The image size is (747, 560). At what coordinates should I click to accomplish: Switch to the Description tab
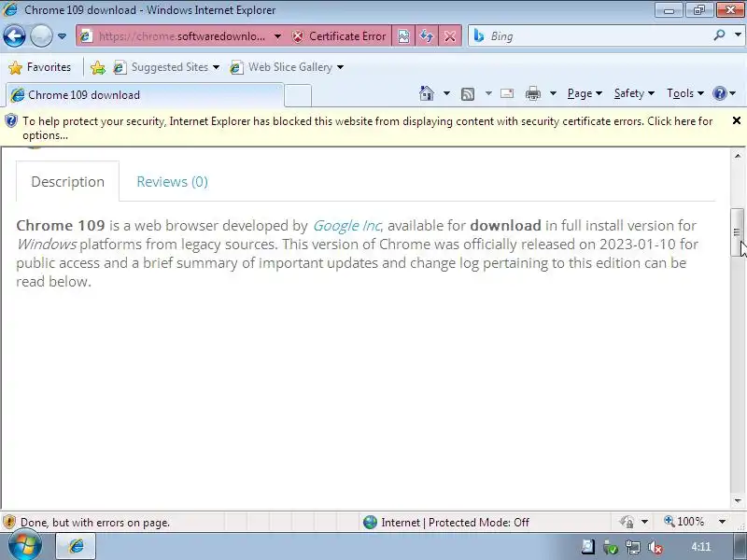[67, 181]
